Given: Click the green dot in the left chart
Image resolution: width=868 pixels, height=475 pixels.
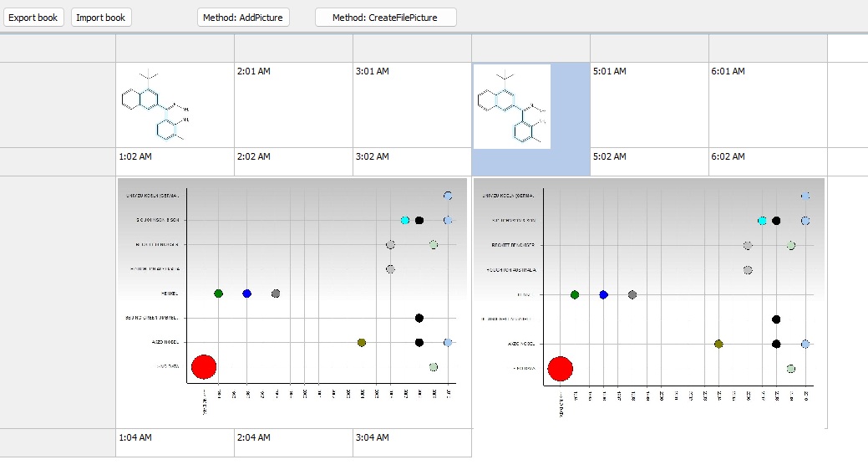Looking at the screenshot, I should click(219, 294).
